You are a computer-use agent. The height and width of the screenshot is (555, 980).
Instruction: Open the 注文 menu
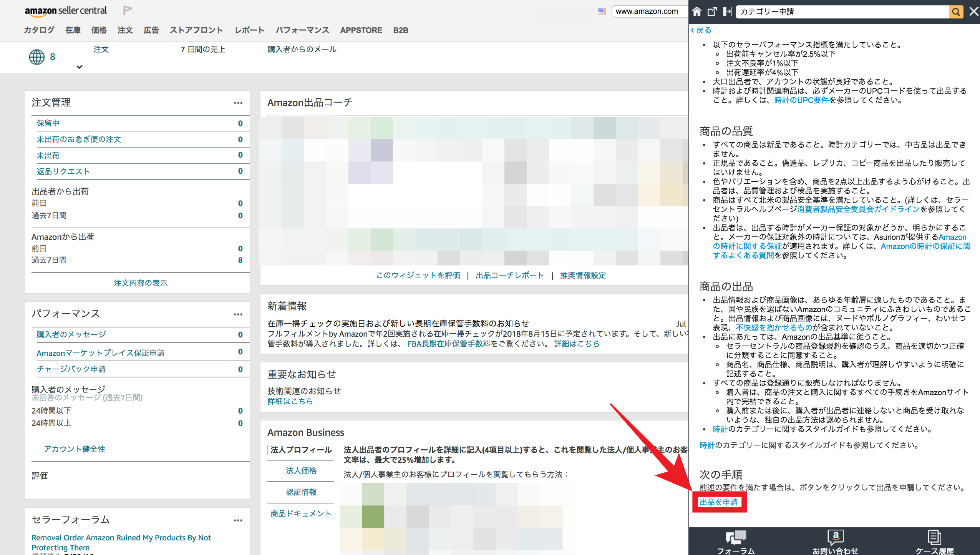pyautogui.click(x=125, y=30)
